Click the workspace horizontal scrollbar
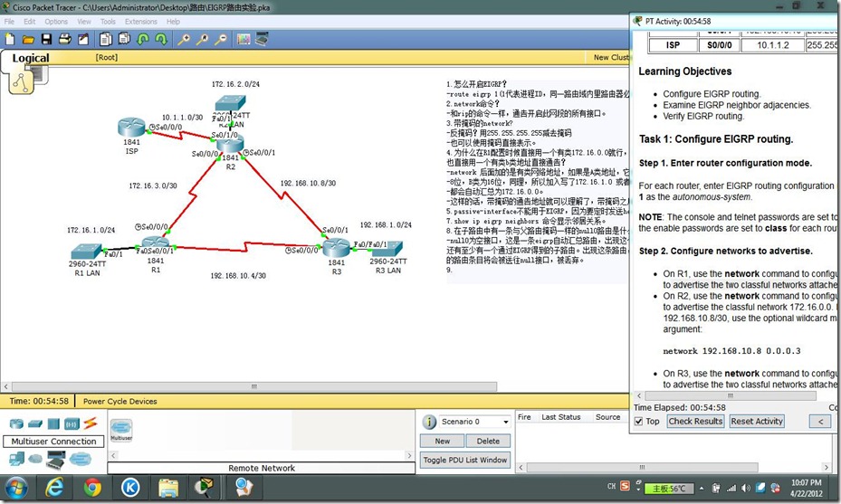Image resolution: width=841 pixels, height=504 pixels. point(254,386)
